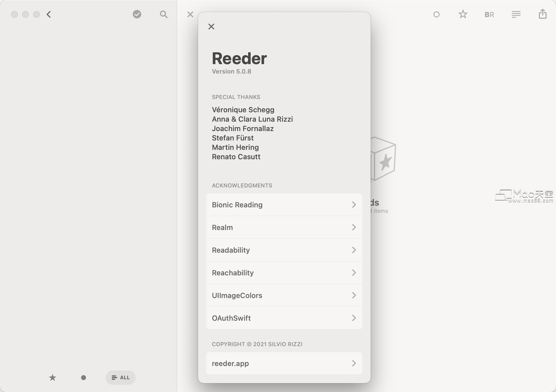The height and width of the screenshot is (392, 556).
Task: Click the ALL filter tab at bottom
Action: point(120,377)
